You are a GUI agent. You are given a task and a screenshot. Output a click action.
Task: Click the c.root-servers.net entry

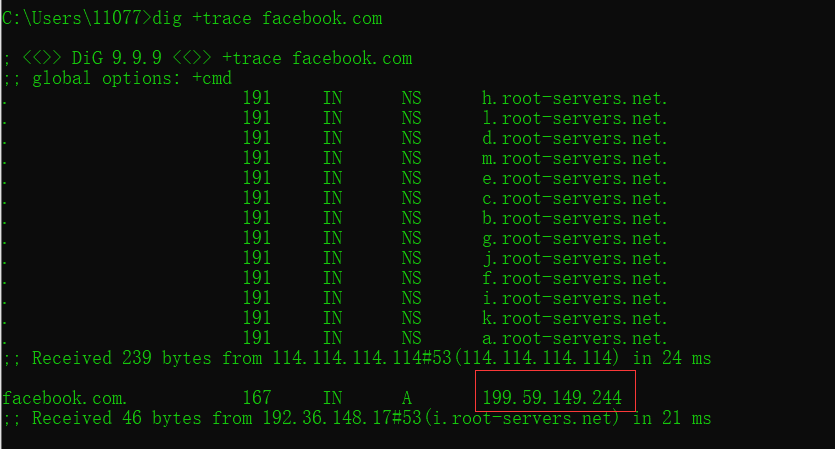574,198
